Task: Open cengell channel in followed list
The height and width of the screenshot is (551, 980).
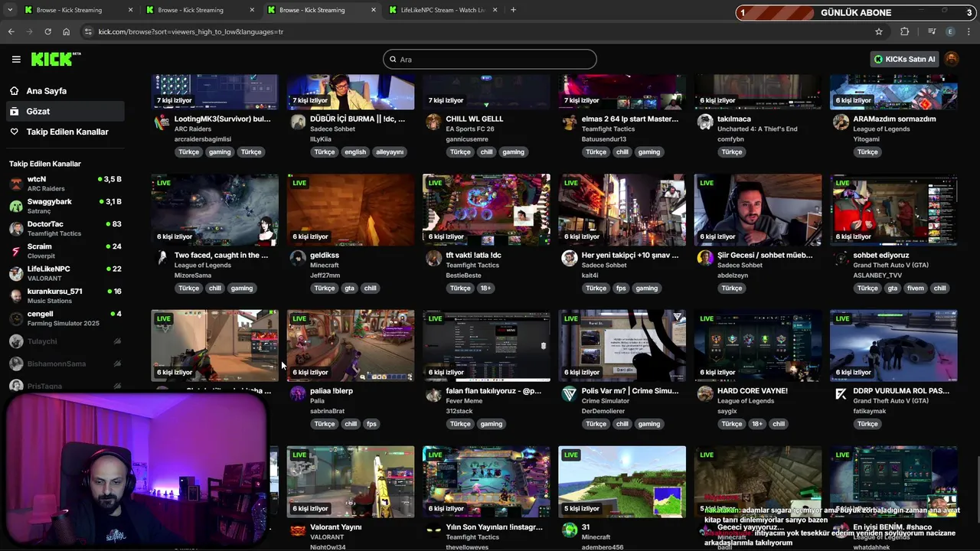Action: tap(65, 318)
